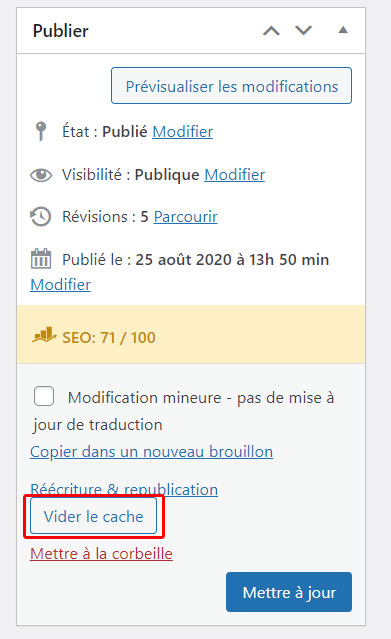Enable the Modification mineure checkbox
This screenshot has width=391, height=639.
pos(44,396)
